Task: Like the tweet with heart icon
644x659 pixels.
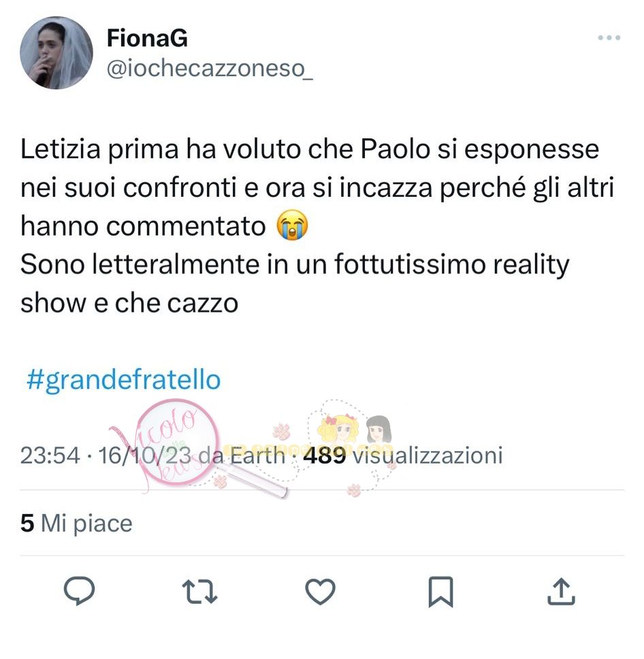Action: coord(321,592)
